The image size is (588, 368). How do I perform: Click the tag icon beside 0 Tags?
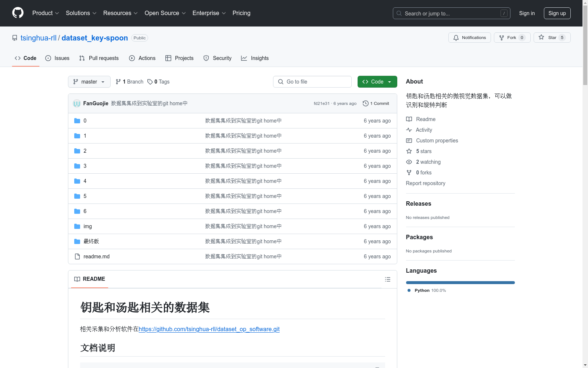point(150,82)
